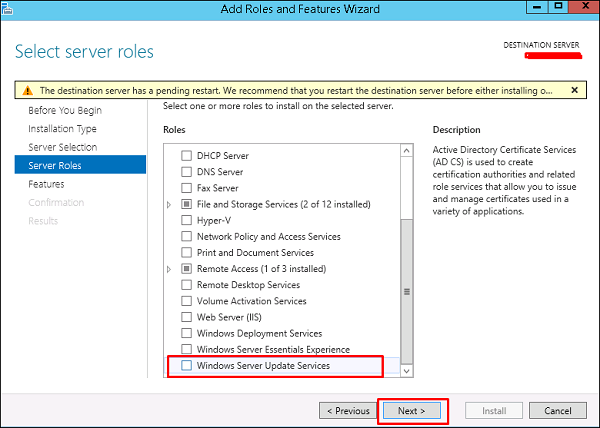Click the wizard icon in the title bar

[10, 10]
